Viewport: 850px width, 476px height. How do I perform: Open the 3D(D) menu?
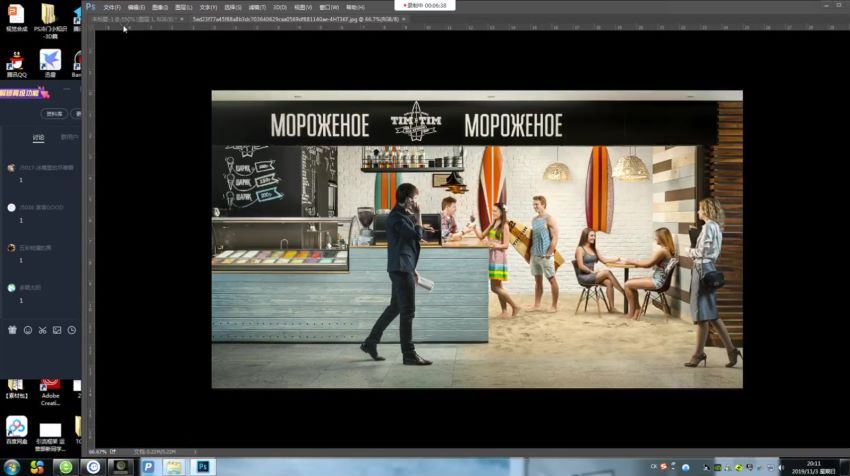click(280, 8)
